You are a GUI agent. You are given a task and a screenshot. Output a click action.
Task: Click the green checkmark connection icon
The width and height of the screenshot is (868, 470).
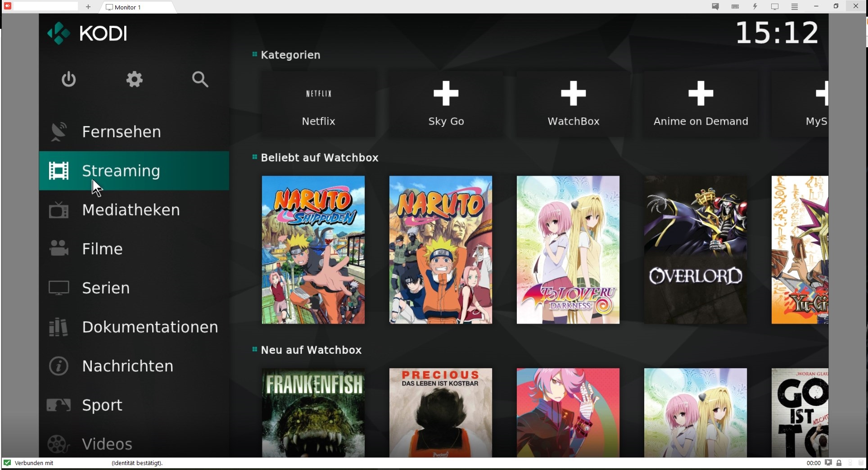point(7,462)
